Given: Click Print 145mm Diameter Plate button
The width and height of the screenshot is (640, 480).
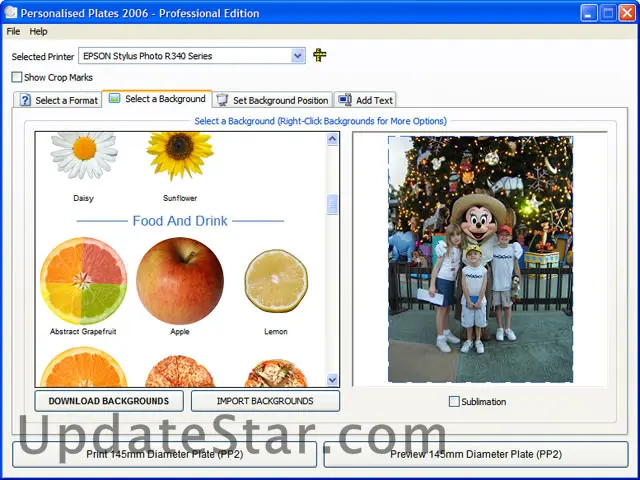Looking at the screenshot, I should [x=164, y=454].
